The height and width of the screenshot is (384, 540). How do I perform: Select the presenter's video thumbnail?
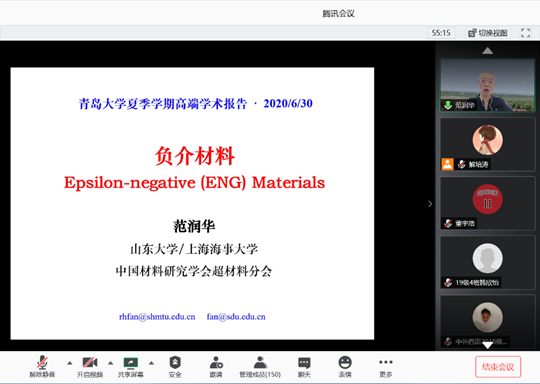pyautogui.click(x=487, y=85)
